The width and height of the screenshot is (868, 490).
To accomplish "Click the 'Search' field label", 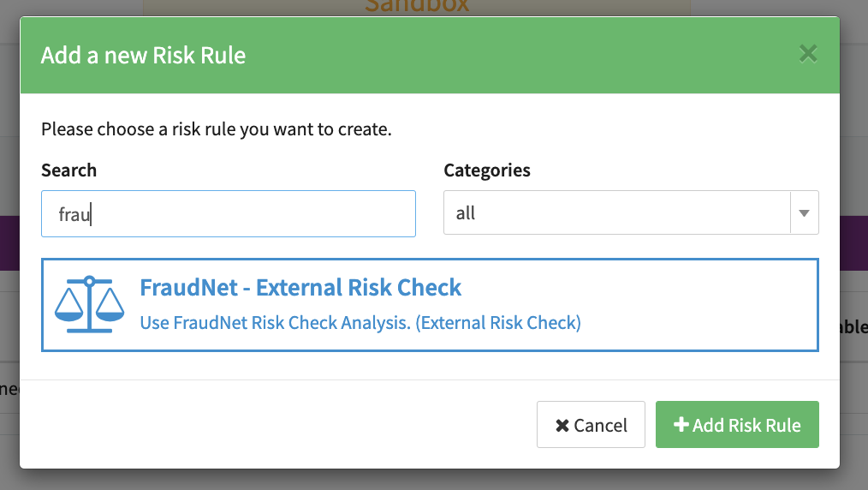I will point(68,170).
